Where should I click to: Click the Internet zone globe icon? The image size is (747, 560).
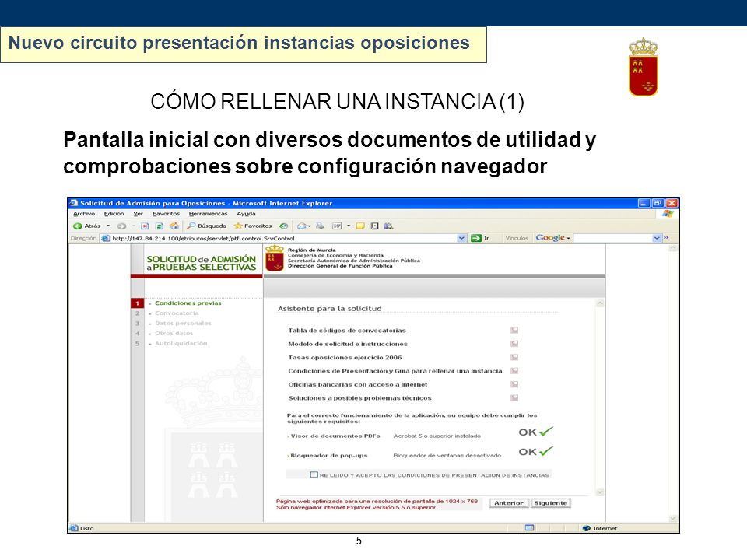tap(587, 528)
